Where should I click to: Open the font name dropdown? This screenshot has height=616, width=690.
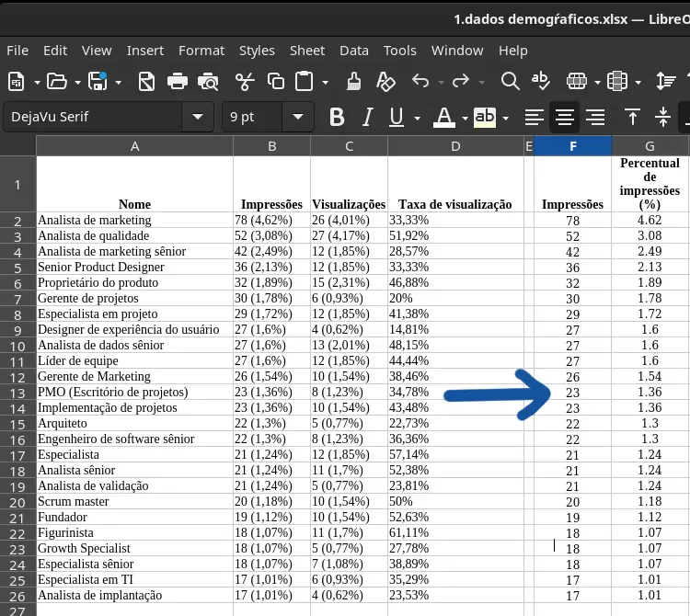(x=198, y=117)
